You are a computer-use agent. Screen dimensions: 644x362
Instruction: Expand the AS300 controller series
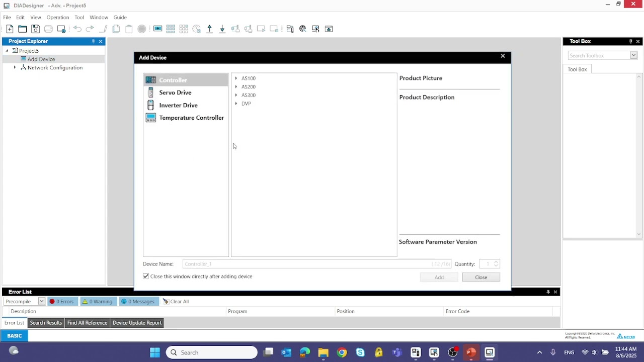tap(236, 95)
